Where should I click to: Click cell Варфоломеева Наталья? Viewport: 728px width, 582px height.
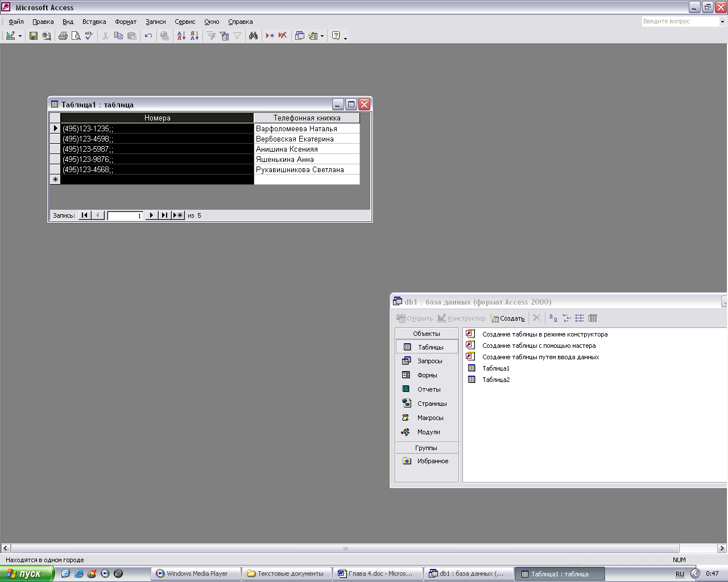pyautogui.click(x=307, y=129)
